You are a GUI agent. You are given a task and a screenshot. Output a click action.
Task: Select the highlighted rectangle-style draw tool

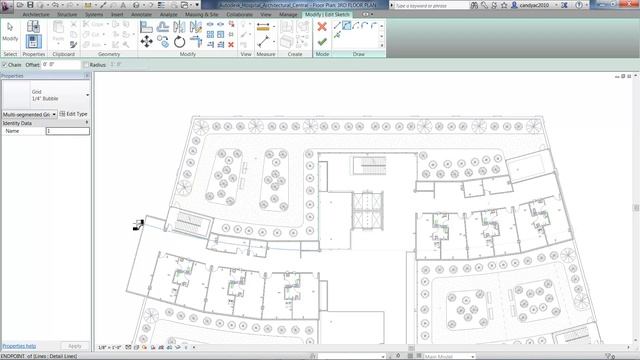tap(346, 26)
